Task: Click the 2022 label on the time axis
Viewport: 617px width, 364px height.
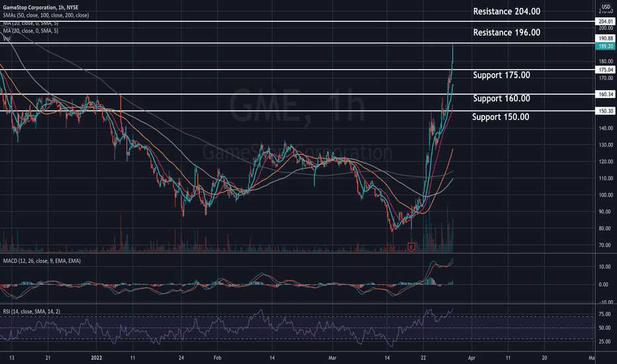Action: point(97,358)
